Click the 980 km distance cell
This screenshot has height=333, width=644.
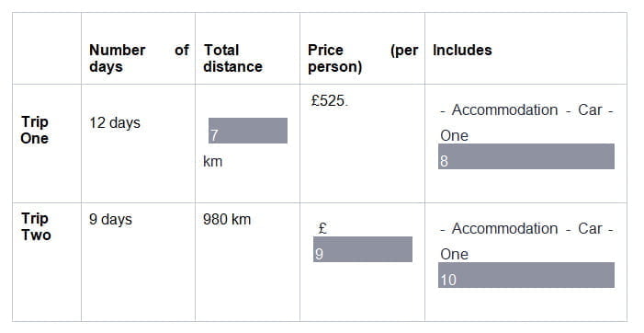(227, 220)
